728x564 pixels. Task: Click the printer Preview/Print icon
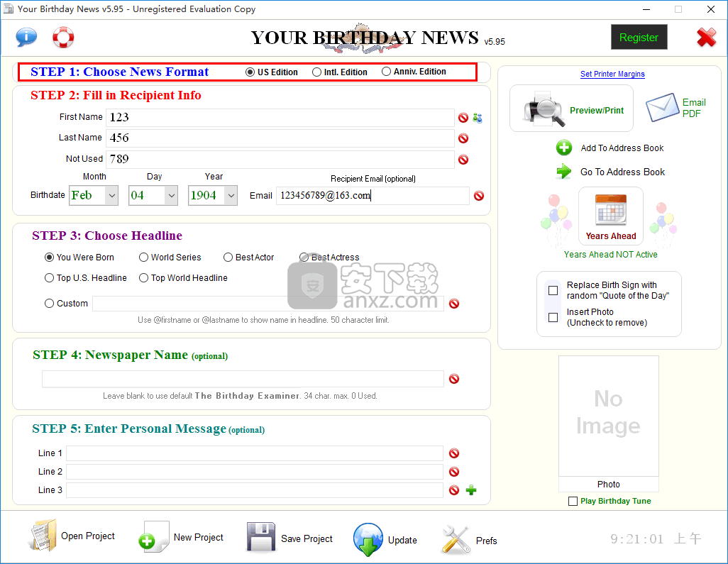pyautogui.click(x=544, y=109)
